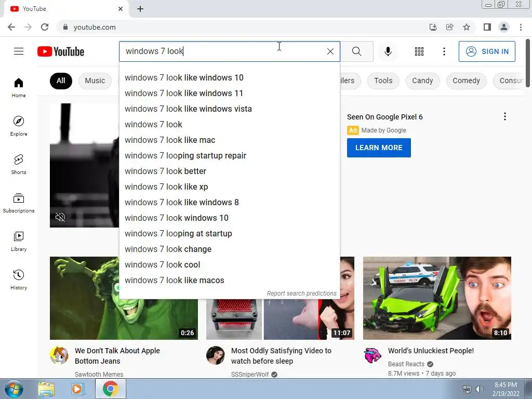Click Report search predictions link
This screenshot has width=532, height=399.
pyautogui.click(x=302, y=294)
